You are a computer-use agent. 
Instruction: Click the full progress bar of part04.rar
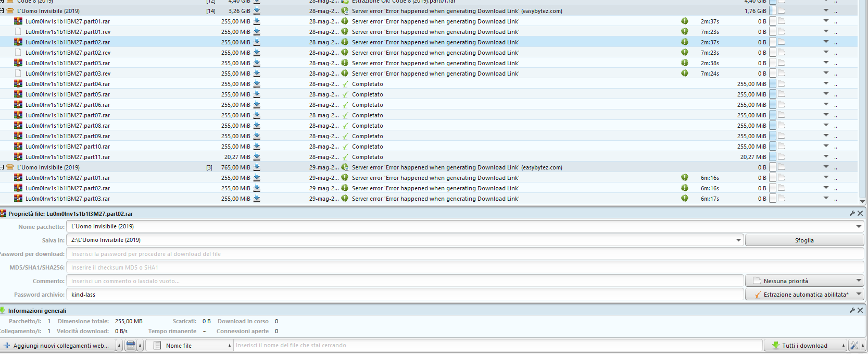(773, 83)
